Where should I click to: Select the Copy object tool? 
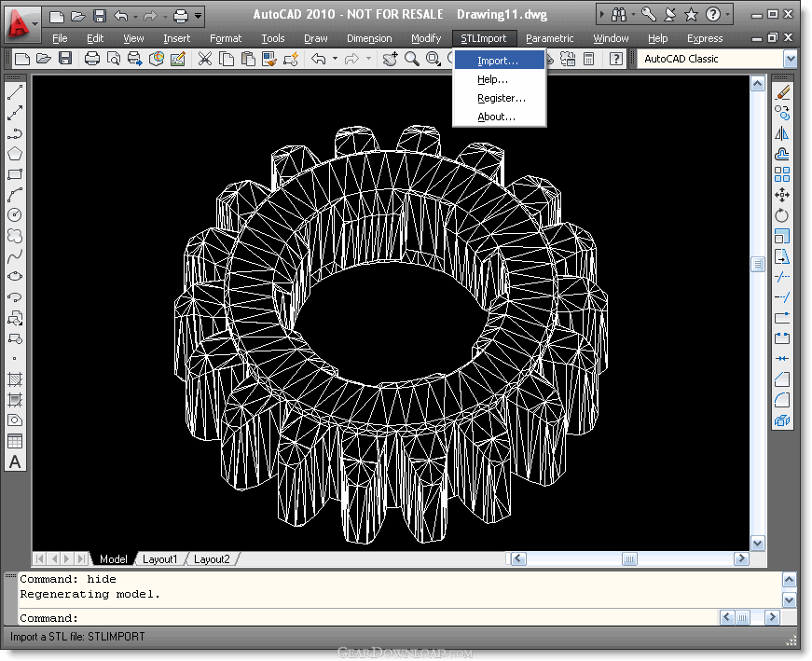pyautogui.click(x=782, y=113)
